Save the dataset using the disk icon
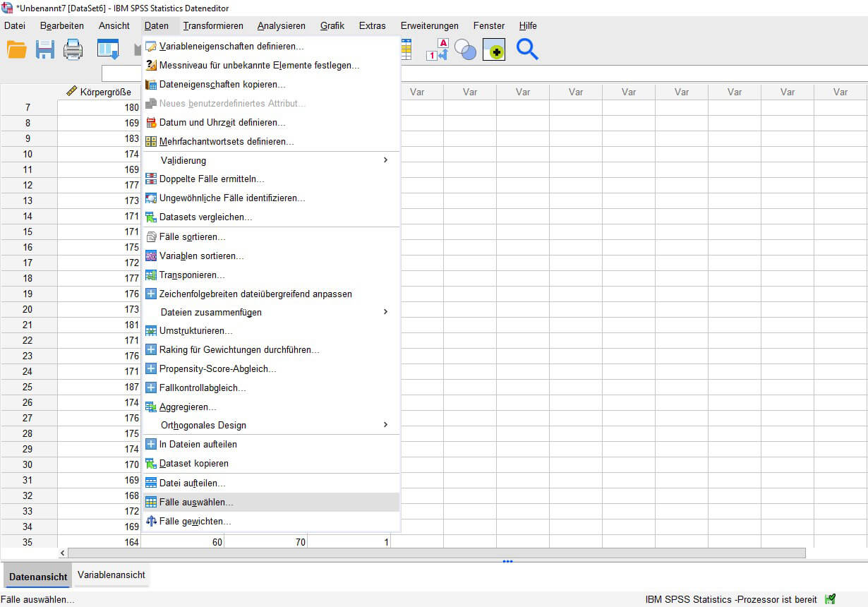This screenshot has width=868, height=607. 44,49
